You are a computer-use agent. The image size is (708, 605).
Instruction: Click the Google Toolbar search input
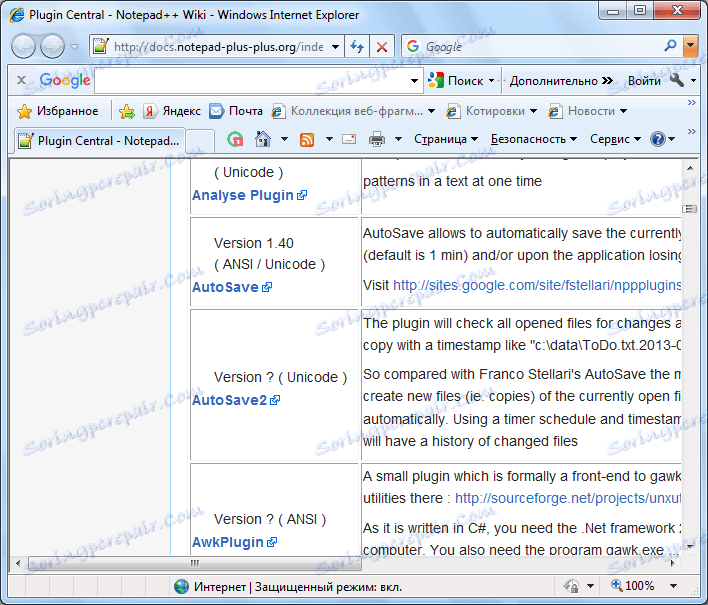(251, 81)
